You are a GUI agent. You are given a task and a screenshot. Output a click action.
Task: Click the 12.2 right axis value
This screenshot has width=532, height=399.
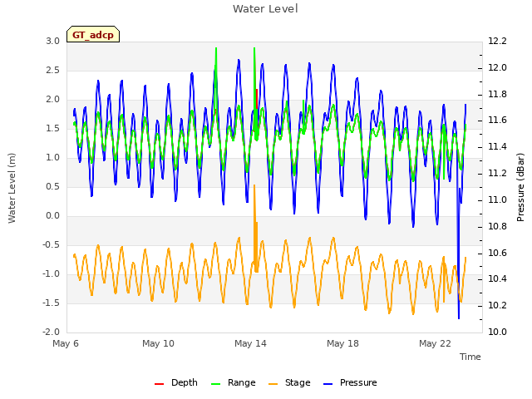click(497, 41)
